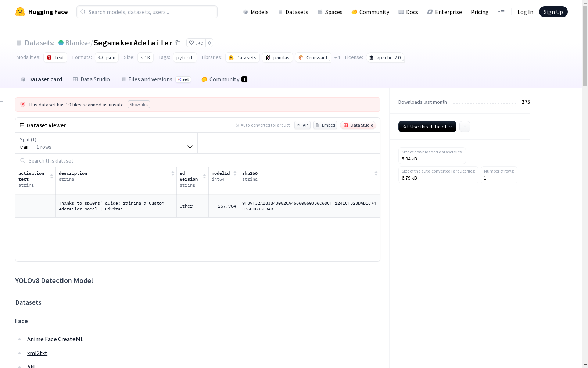Click the Sign Up button
The height and width of the screenshot is (368, 588).
(x=553, y=12)
